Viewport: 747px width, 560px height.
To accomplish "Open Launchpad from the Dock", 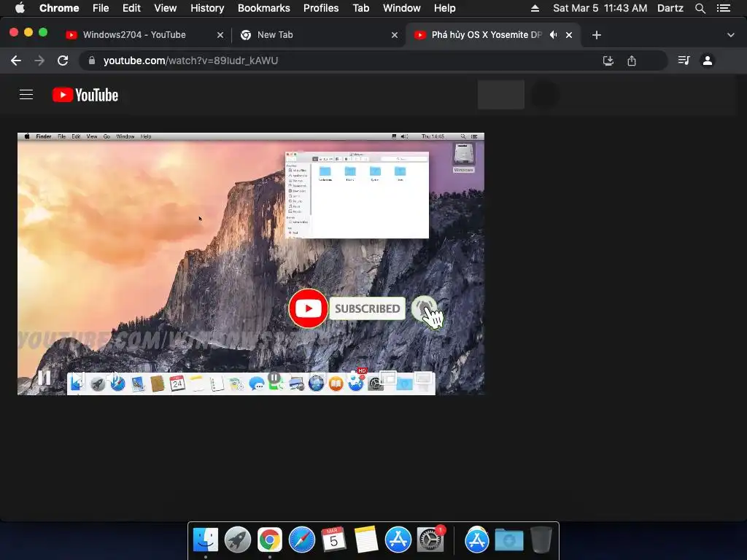I will pyautogui.click(x=238, y=540).
